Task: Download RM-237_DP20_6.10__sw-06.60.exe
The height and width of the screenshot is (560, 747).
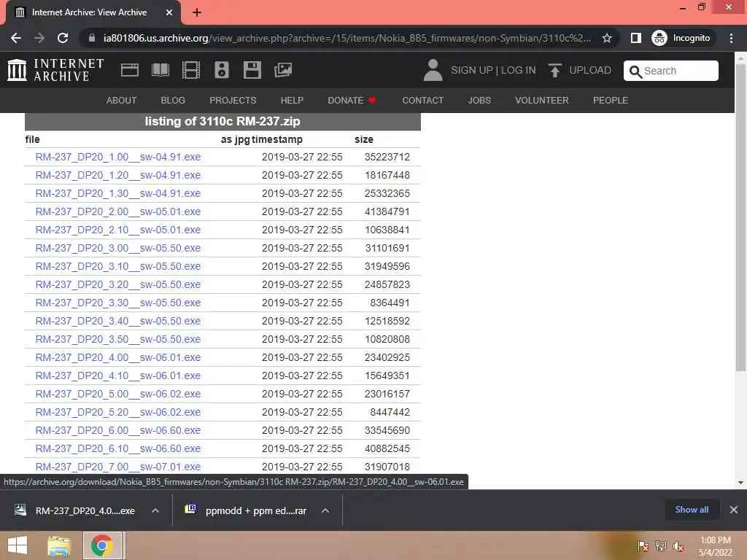Action: pyautogui.click(x=118, y=448)
